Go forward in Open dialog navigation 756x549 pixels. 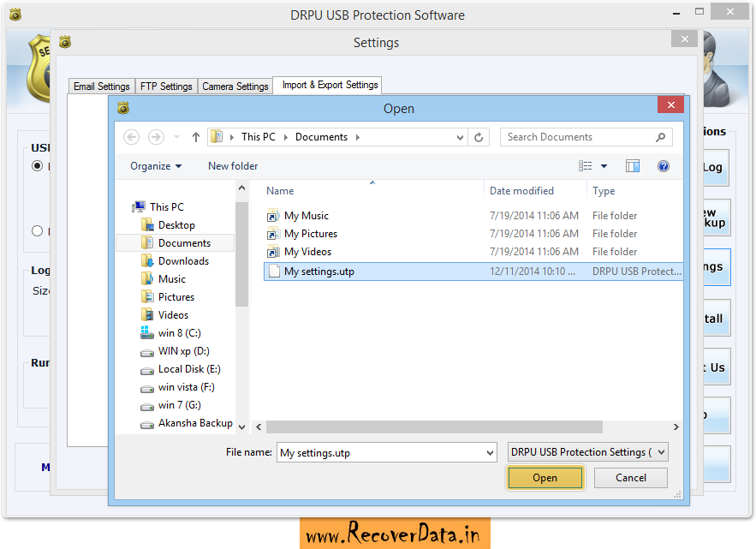tap(156, 137)
